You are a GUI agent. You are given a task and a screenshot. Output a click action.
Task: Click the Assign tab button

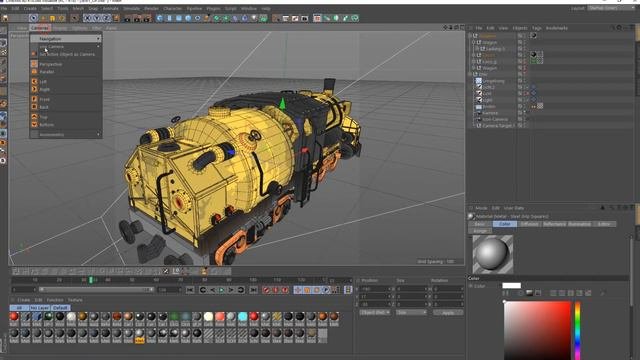480,231
